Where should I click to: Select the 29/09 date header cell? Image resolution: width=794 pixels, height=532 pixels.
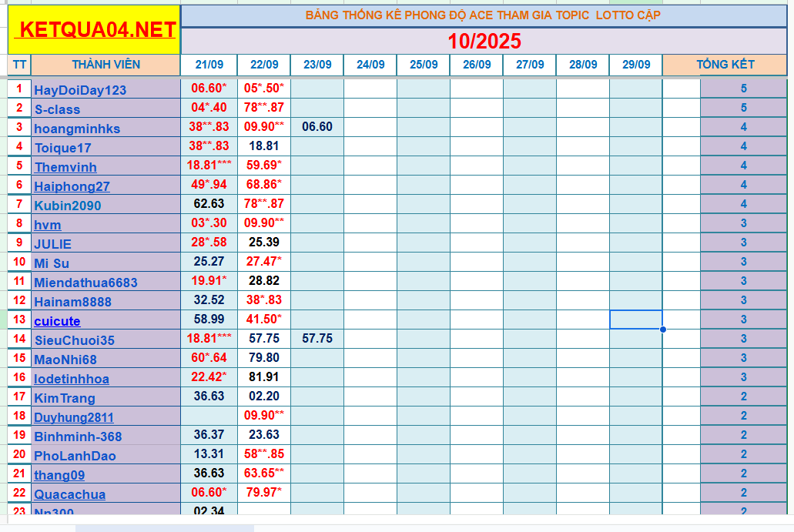click(x=635, y=65)
